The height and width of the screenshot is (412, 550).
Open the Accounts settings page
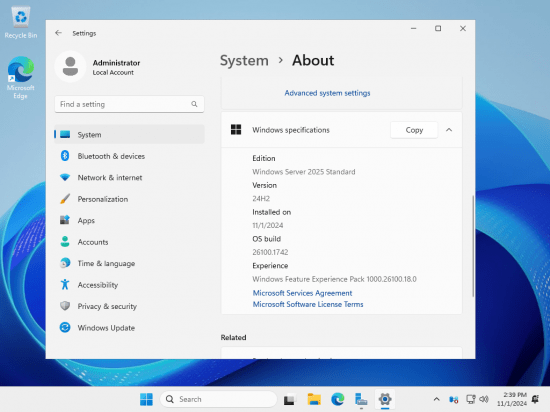click(129, 242)
